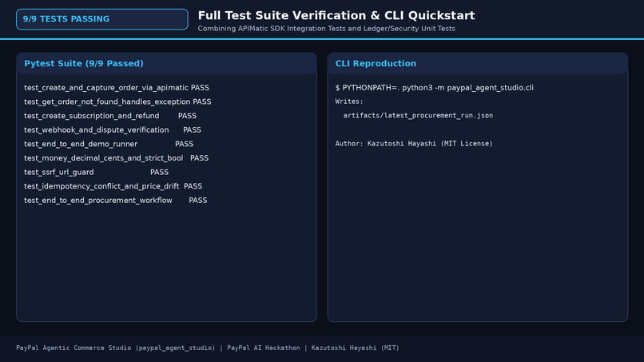Select test_create_subscription_and_refund test name

click(92, 116)
